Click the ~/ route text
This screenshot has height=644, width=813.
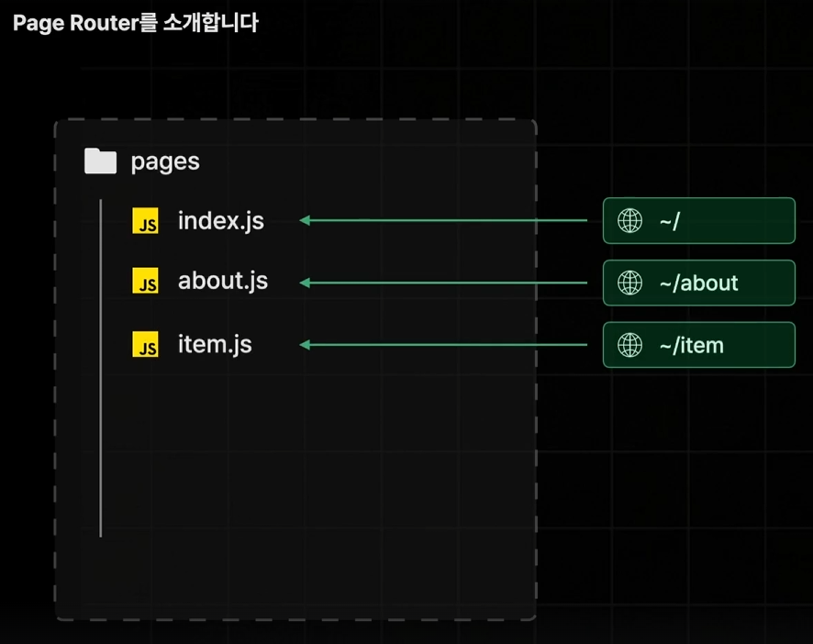pyautogui.click(x=669, y=221)
